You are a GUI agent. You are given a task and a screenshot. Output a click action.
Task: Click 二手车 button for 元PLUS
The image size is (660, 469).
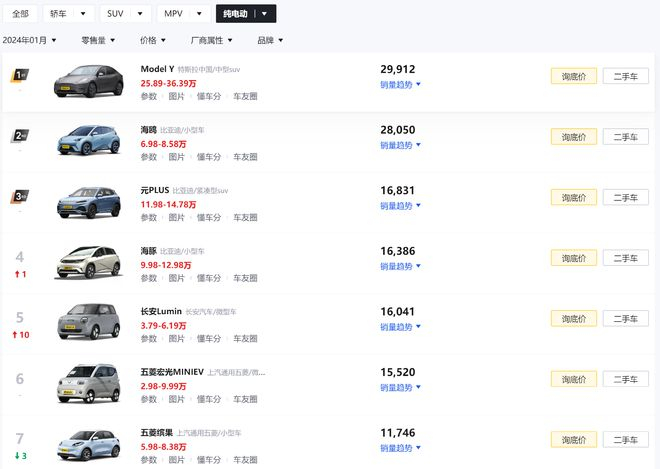tap(625, 198)
